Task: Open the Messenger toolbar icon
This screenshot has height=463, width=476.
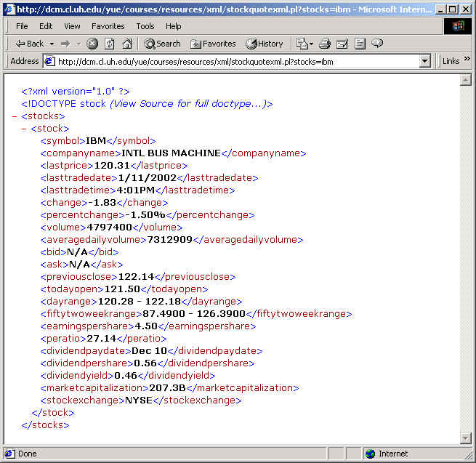Action: pyautogui.click(x=377, y=44)
